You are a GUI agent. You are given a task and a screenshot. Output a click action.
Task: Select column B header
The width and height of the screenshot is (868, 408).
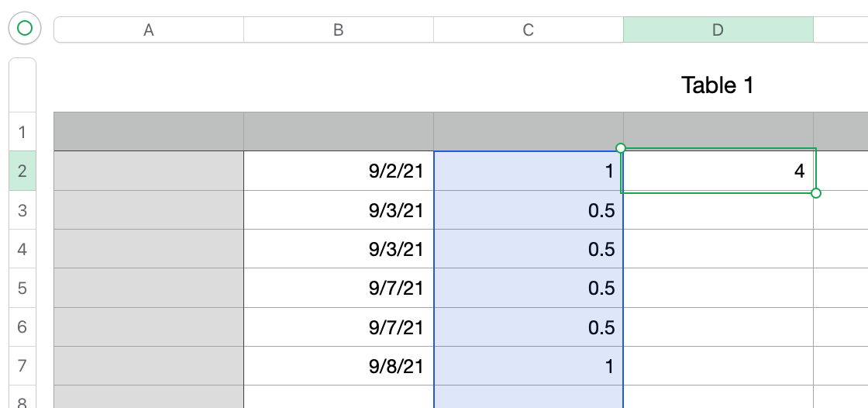339,30
